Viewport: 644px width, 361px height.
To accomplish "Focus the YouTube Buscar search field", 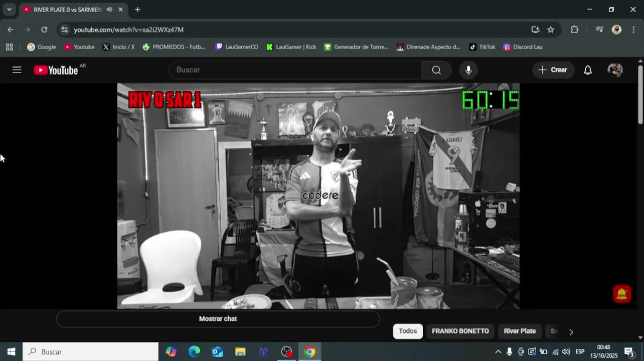I will 296,70.
